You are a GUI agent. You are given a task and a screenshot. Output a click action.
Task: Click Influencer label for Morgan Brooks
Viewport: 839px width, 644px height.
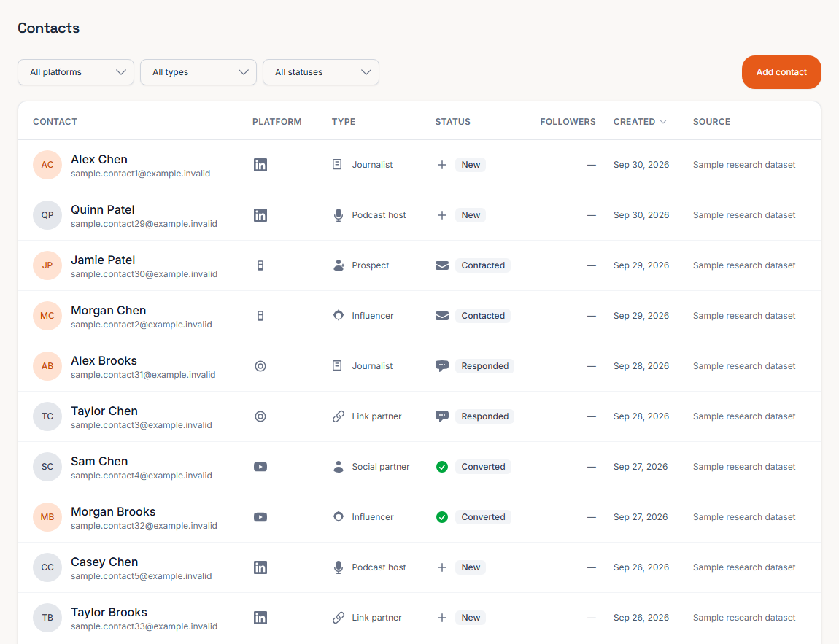pos(372,516)
